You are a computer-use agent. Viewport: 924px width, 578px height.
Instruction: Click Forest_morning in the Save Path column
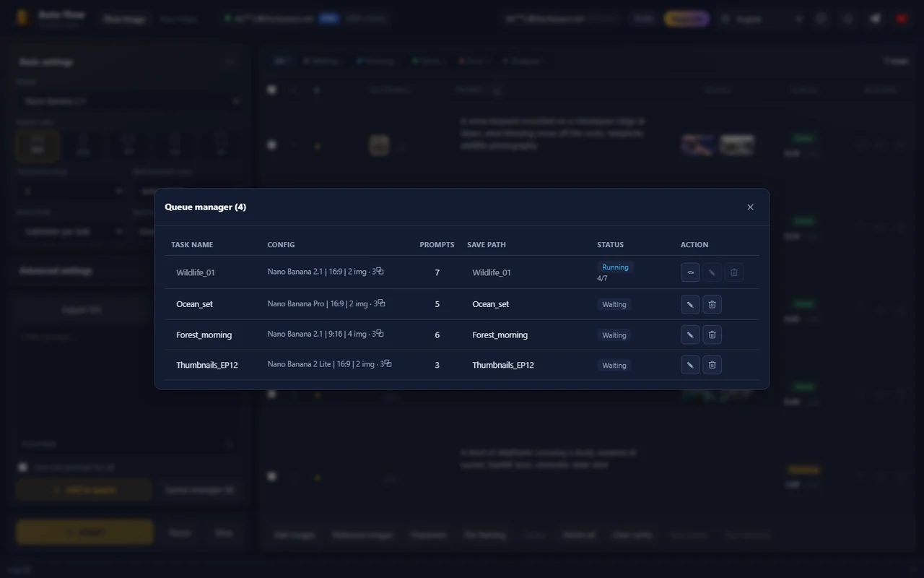pos(500,335)
